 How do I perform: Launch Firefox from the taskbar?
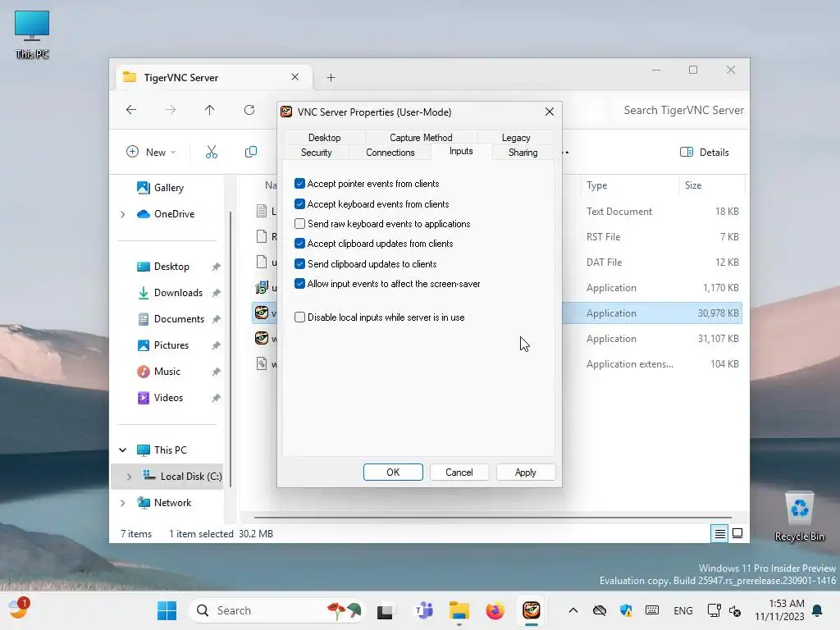495,610
